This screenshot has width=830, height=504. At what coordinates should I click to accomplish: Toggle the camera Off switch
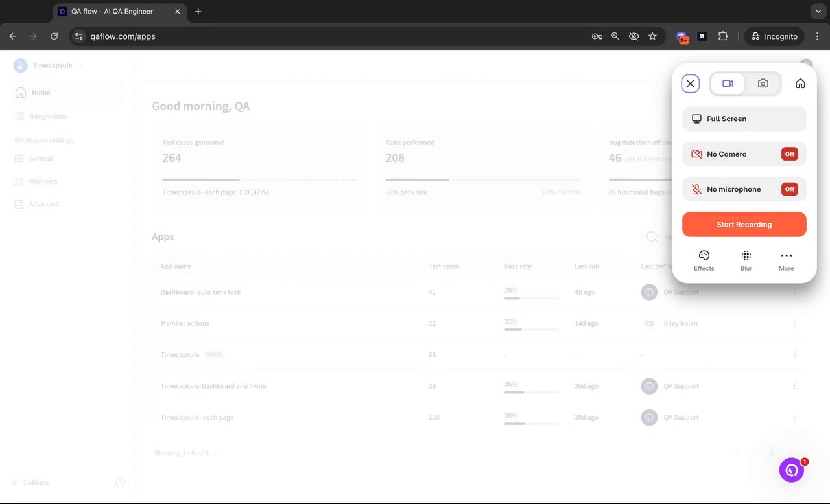789,154
